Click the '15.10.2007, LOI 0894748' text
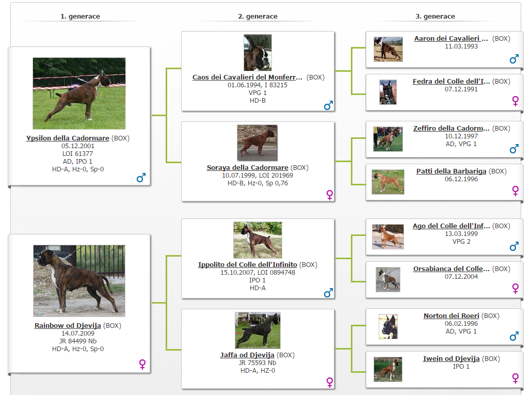The height and width of the screenshot is (395, 532). [257, 273]
